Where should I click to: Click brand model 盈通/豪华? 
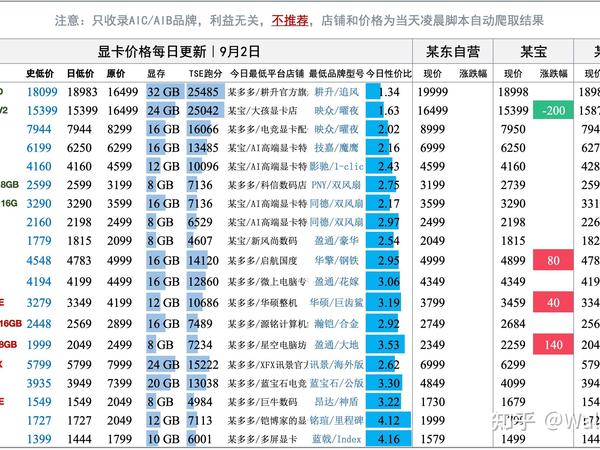tap(336, 241)
